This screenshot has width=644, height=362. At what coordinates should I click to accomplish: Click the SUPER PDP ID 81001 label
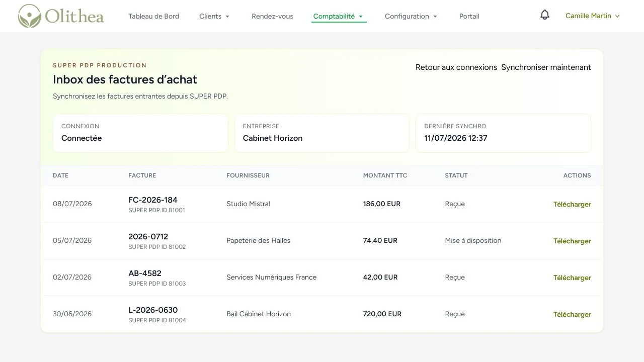[x=156, y=210]
